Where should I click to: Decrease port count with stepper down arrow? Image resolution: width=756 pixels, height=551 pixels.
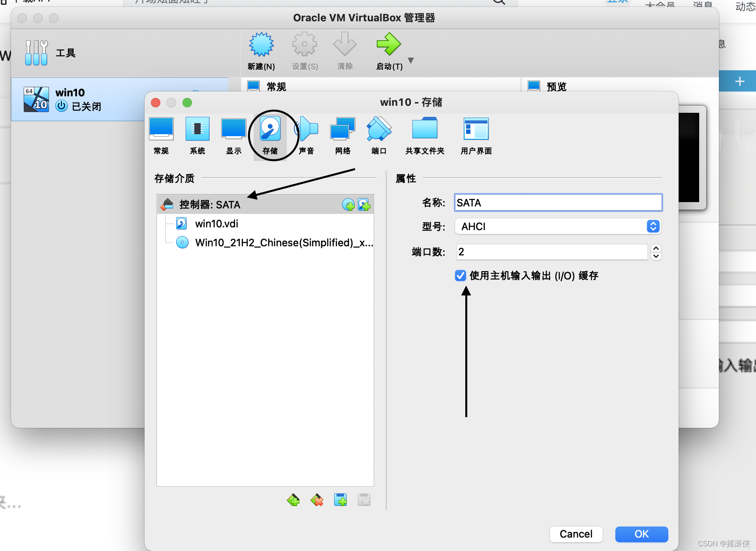pyautogui.click(x=656, y=256)
